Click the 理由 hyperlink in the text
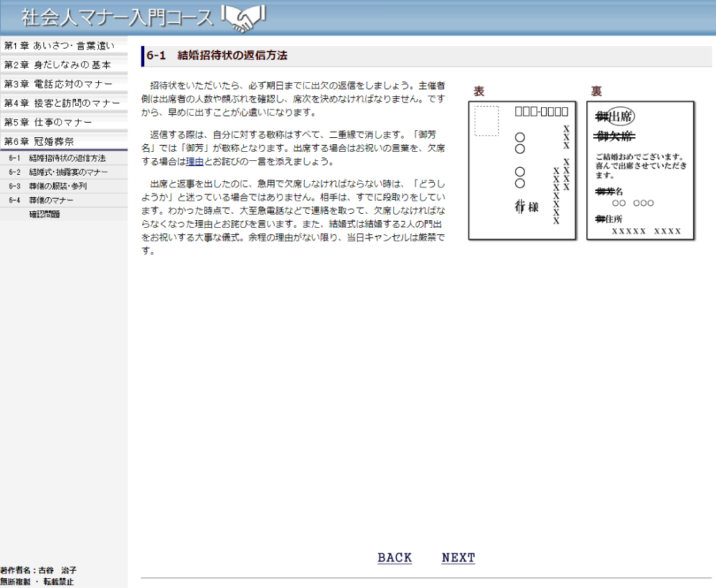 click(x=195, y=162)
